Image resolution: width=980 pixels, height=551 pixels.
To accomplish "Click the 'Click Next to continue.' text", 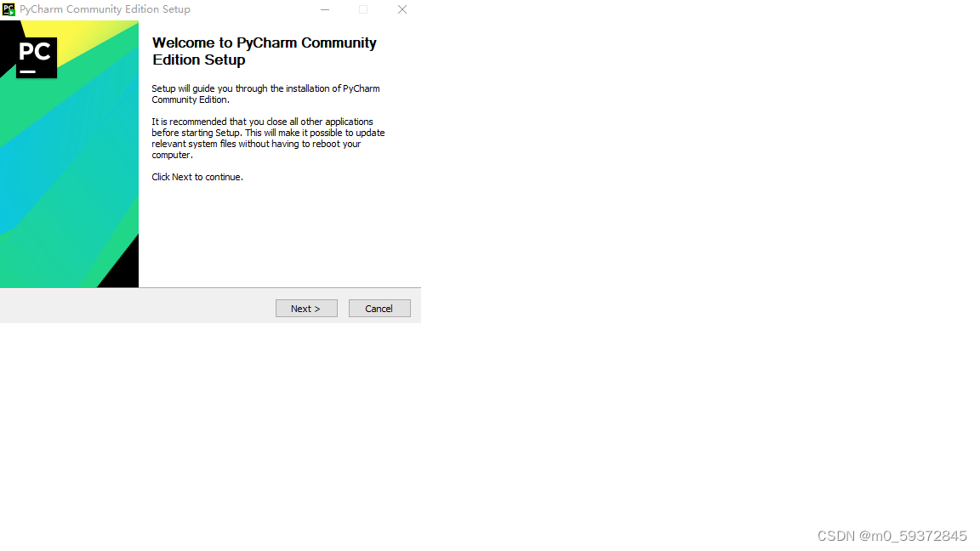I will 197,177.
